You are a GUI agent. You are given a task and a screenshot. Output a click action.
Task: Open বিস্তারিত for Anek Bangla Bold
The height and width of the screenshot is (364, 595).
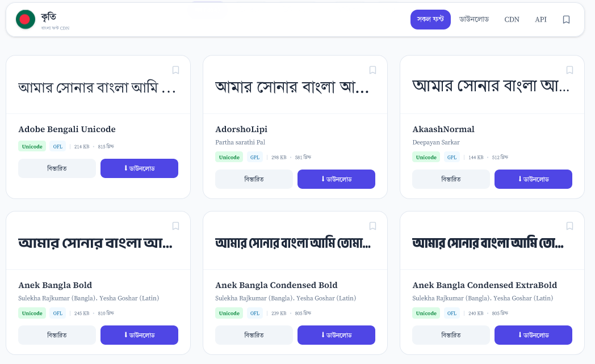pos(57,335)
